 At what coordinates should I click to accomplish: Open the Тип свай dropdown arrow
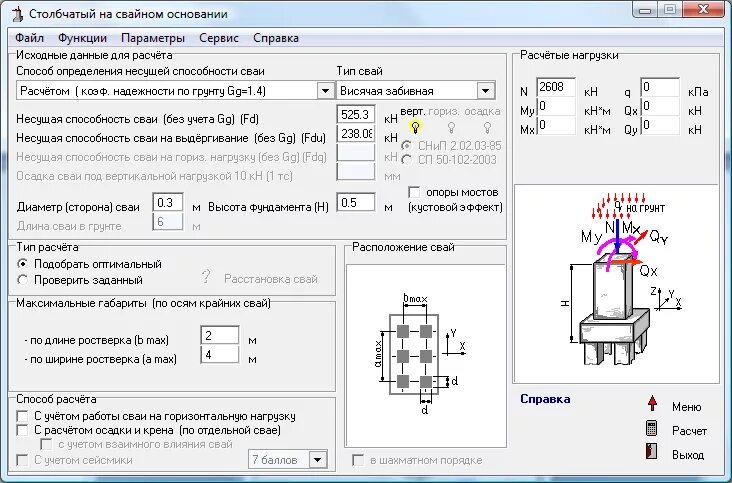click(x=486, y=91)
